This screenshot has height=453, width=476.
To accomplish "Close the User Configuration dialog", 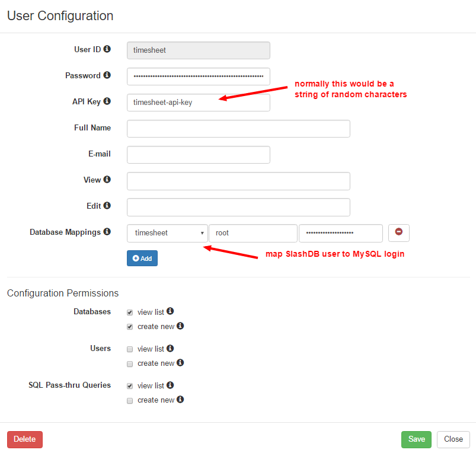I will click(453, 439).
